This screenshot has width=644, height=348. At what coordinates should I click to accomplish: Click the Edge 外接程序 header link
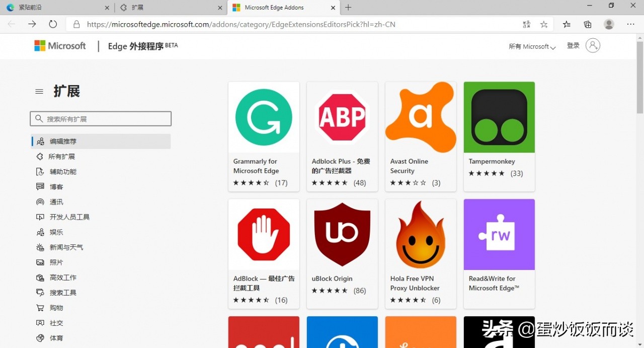pyautogui.click(x=143, y=46)
